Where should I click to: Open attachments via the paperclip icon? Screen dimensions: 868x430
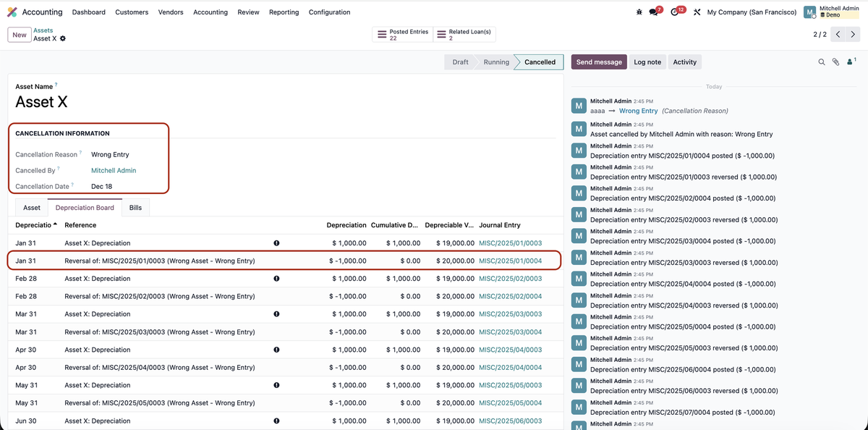(x=835, y=62)
